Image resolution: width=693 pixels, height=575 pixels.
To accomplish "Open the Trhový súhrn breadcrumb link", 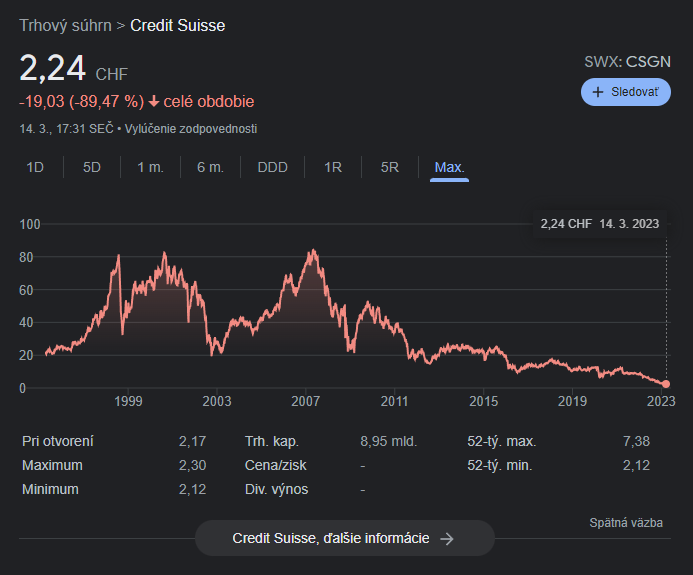I will (65, 25).
